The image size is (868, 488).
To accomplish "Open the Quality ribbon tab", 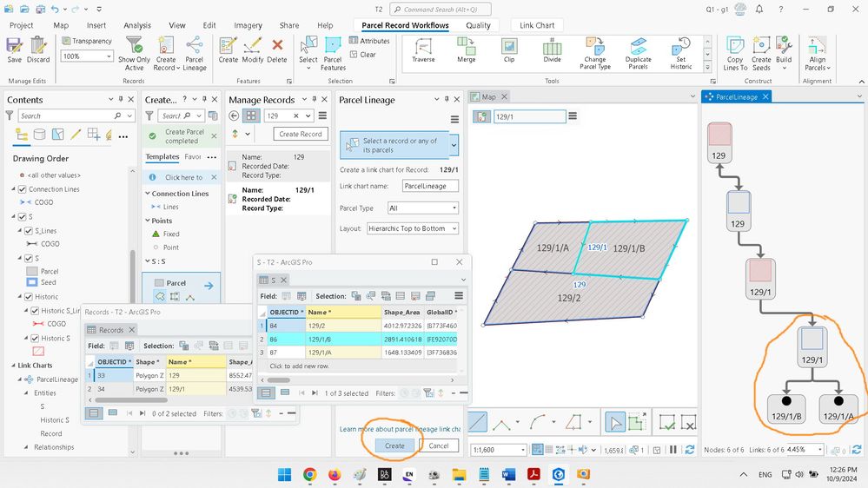I will tap(478, 25).
